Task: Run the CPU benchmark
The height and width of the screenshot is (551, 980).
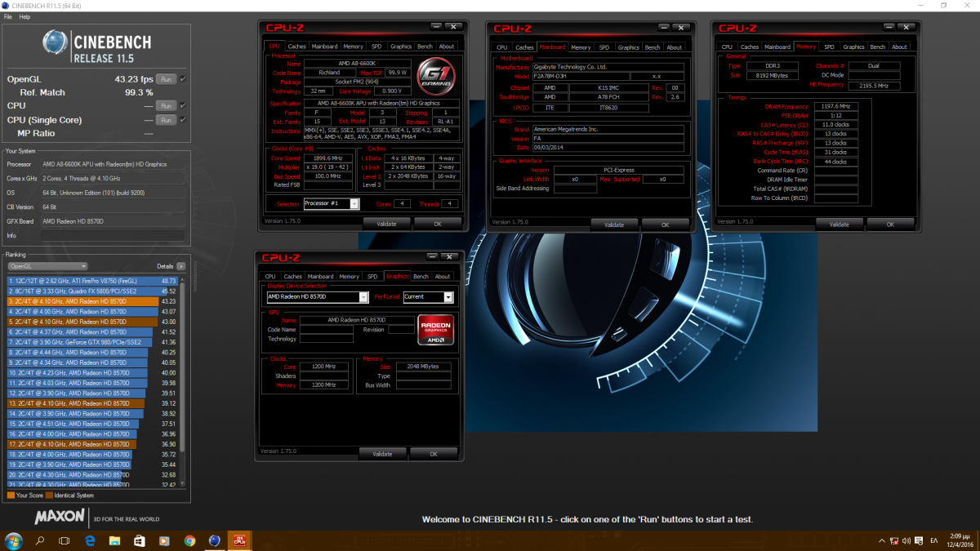Action: click(166, 106)
